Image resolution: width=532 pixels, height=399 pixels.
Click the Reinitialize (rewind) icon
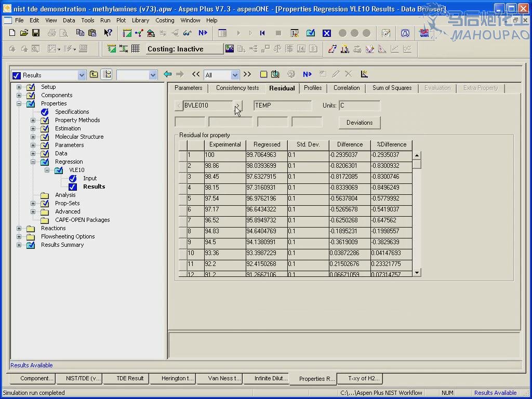(262, 33)
